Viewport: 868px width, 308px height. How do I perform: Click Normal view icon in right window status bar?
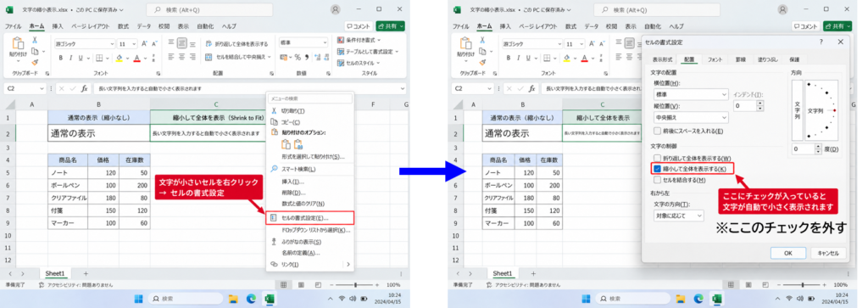[731, 285]
